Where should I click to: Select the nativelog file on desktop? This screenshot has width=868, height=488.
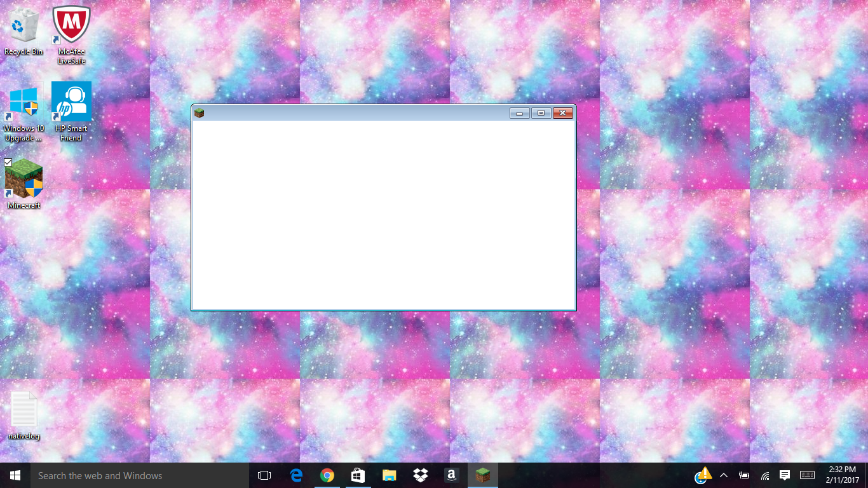point(24,416)
